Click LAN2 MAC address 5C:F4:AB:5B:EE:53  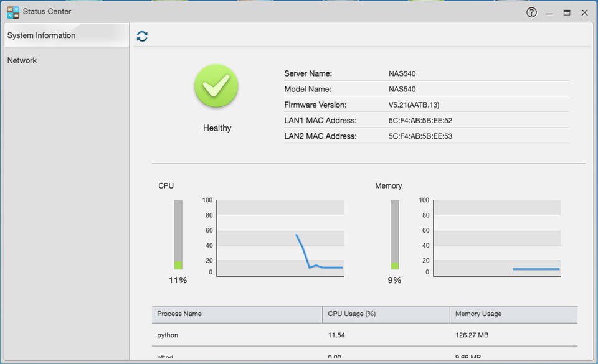tap(420, 136)
